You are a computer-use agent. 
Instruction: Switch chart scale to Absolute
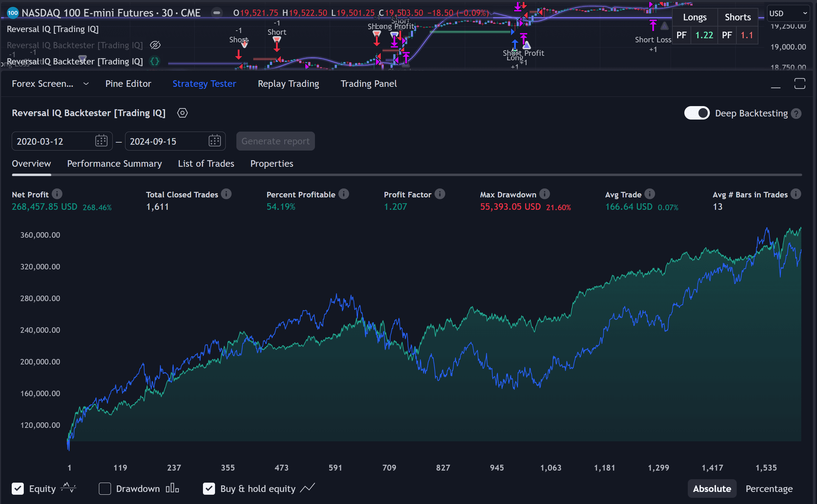pyautogui.click(x=712, y=488)
